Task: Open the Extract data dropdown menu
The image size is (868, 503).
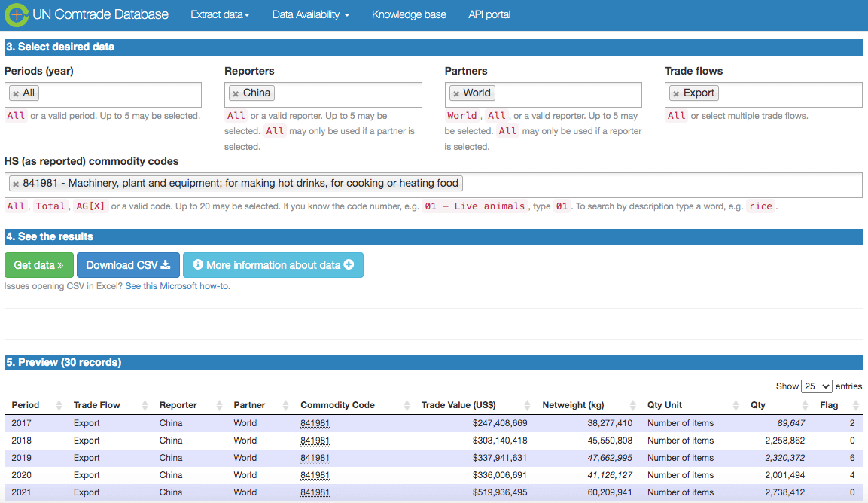Action: 220,14
